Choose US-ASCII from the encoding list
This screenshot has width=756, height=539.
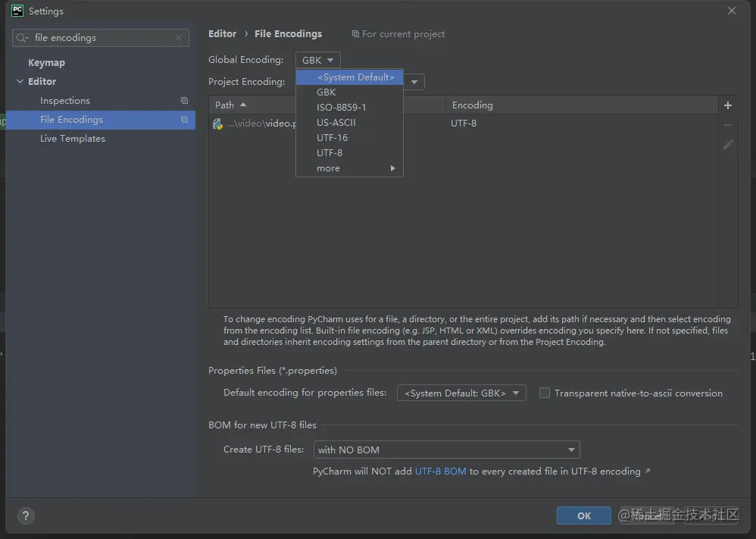tap(349, 123)
